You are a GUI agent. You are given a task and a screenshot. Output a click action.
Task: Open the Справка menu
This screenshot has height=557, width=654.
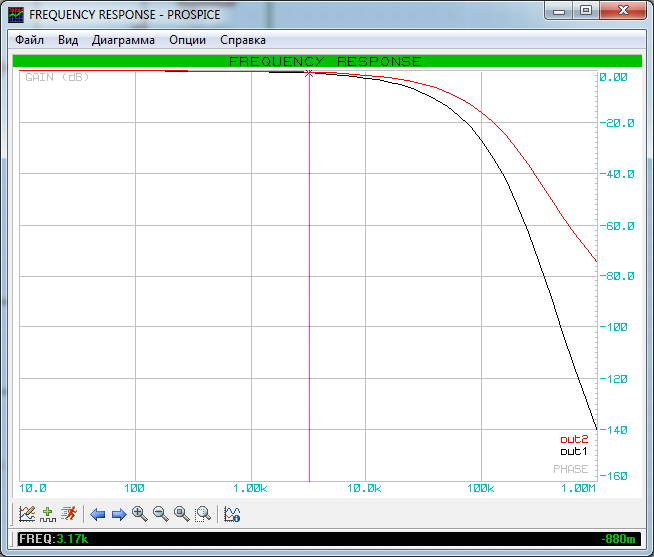[243, 40]
